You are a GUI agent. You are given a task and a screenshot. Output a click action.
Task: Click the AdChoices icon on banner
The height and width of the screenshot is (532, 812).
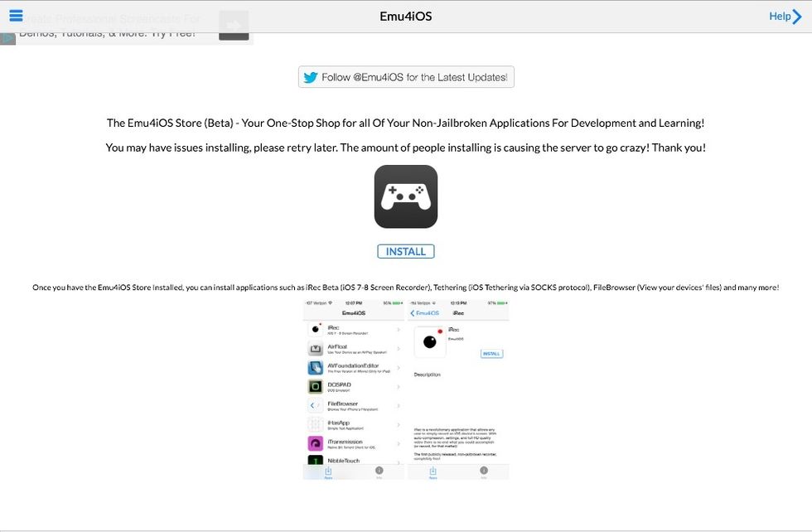tap(7, 39)
